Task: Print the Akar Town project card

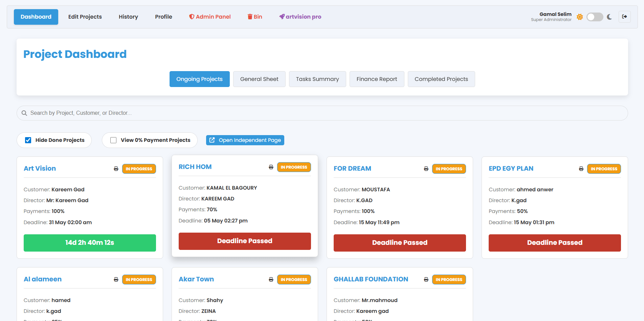Action: click(x=271, y=279)
